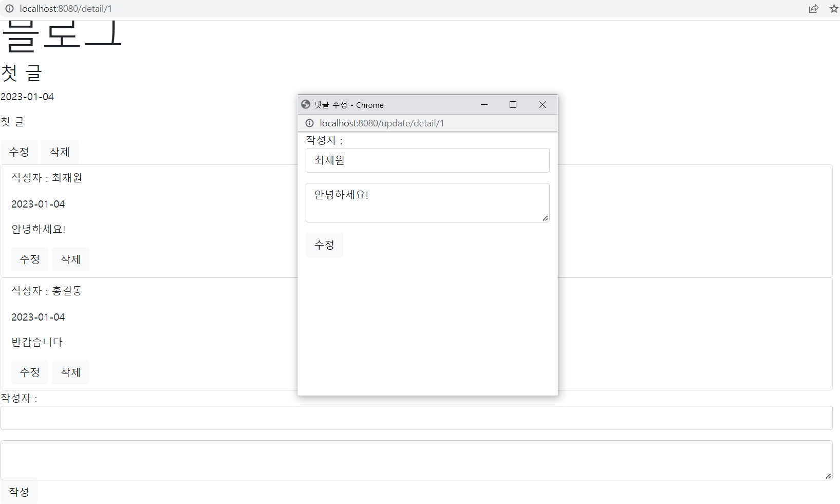This screenshot has width=840, height=504.
Task: Click the share icon next to the star
Action: point(813,9)
